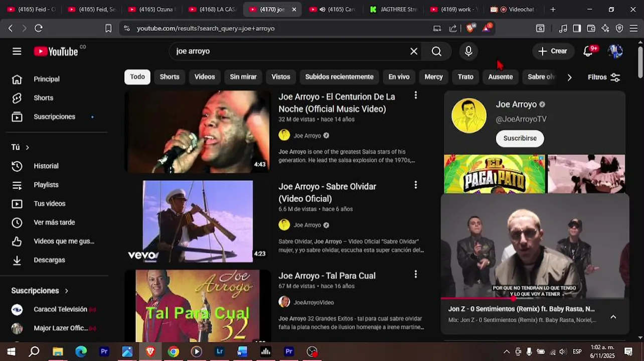Select the Todo filter chip
Screen dimensions: 644x361
pyautogui.click(x=137, y=77)
